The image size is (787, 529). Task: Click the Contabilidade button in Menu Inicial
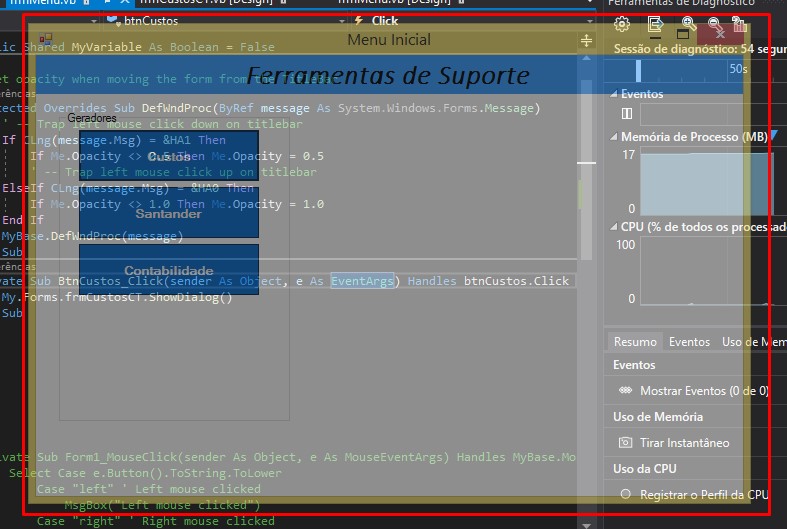click(x=169, y=270)
